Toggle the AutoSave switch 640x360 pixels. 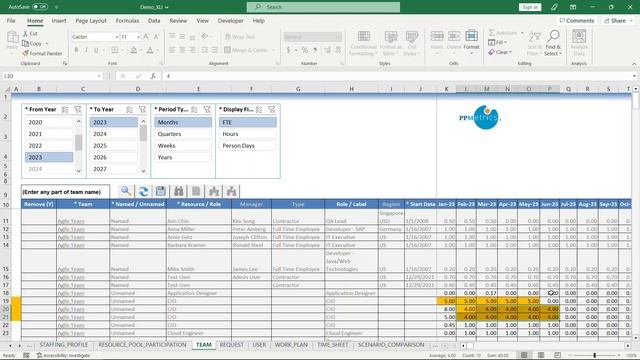(40, 7)
